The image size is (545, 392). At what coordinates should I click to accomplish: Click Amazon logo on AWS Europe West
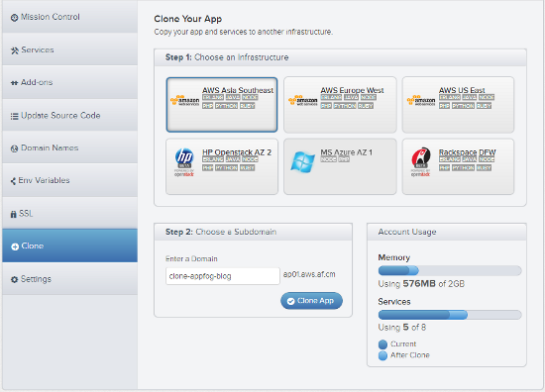click(303, 101)
